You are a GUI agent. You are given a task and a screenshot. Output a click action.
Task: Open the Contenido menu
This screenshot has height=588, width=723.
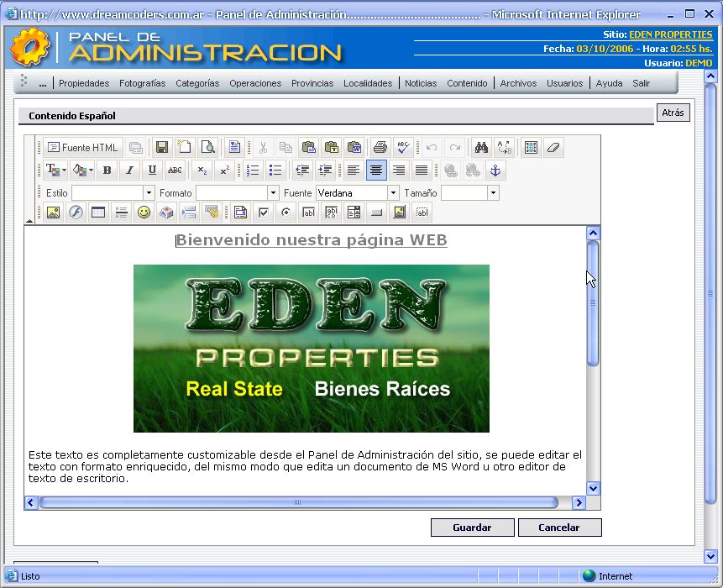point(467,83)
